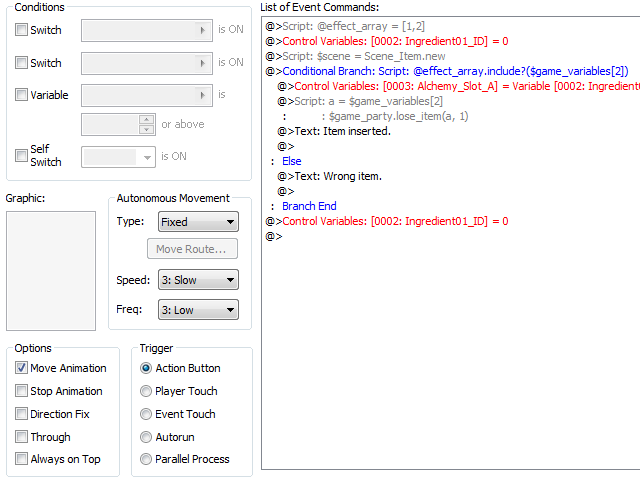This screenshot has width=640, height=480.
Task: Enable the Through option
Action: tap(22, 437)
